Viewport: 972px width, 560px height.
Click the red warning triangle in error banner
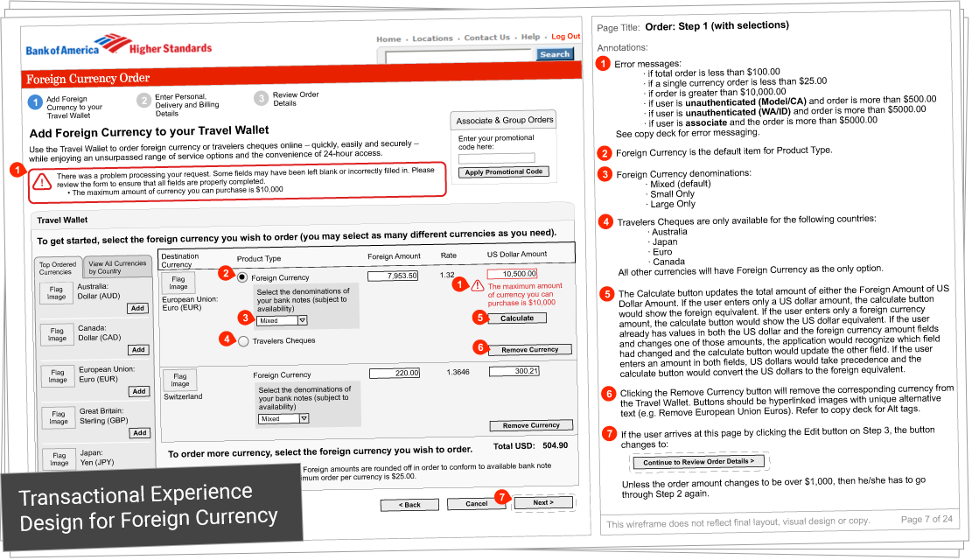pyautogui.click(x=41, y=182)
